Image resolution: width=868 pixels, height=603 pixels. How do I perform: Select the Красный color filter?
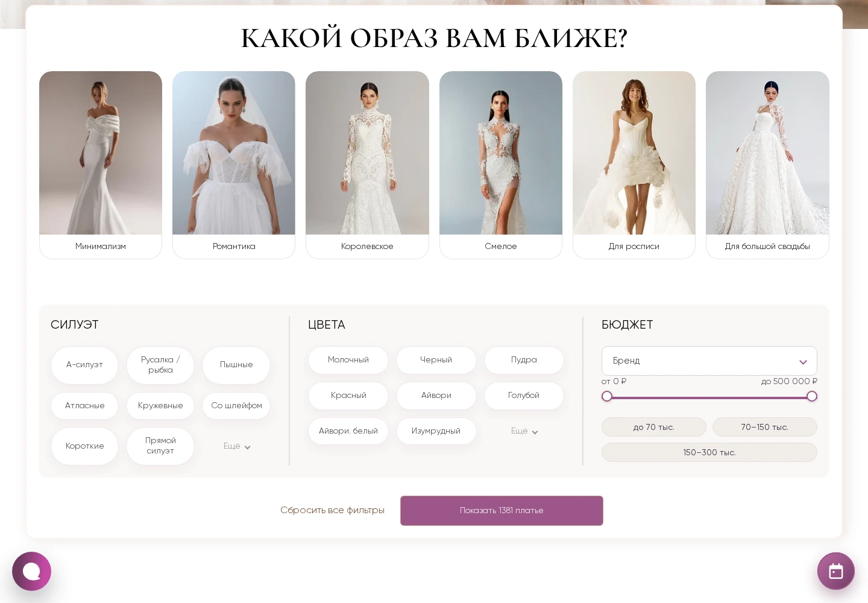point(348,396)
